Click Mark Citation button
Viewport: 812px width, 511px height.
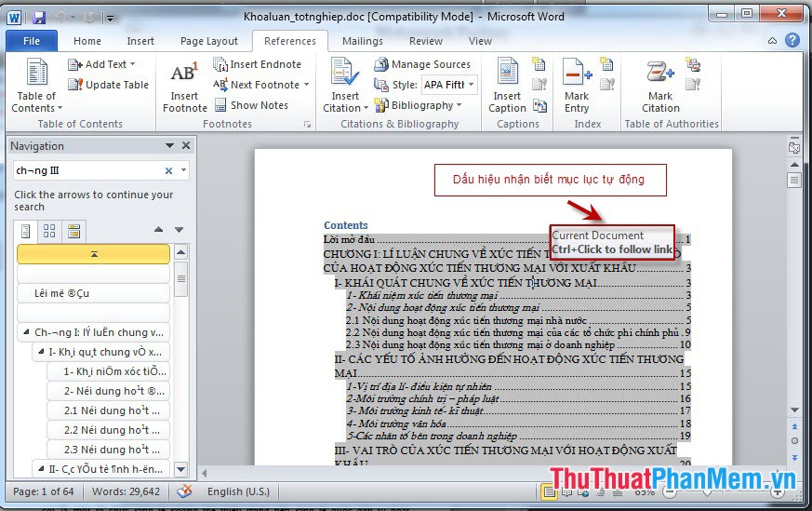click(x=660, y=85)
